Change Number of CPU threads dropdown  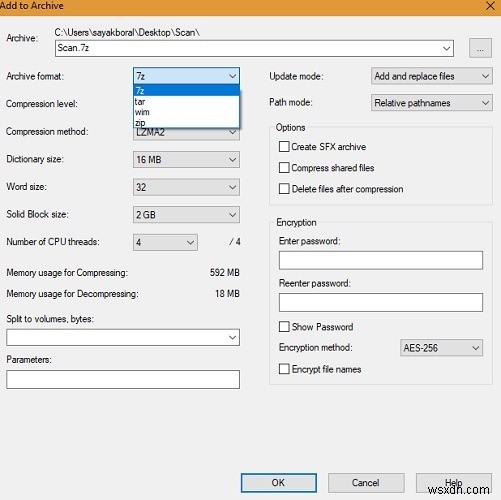[165, 242]
